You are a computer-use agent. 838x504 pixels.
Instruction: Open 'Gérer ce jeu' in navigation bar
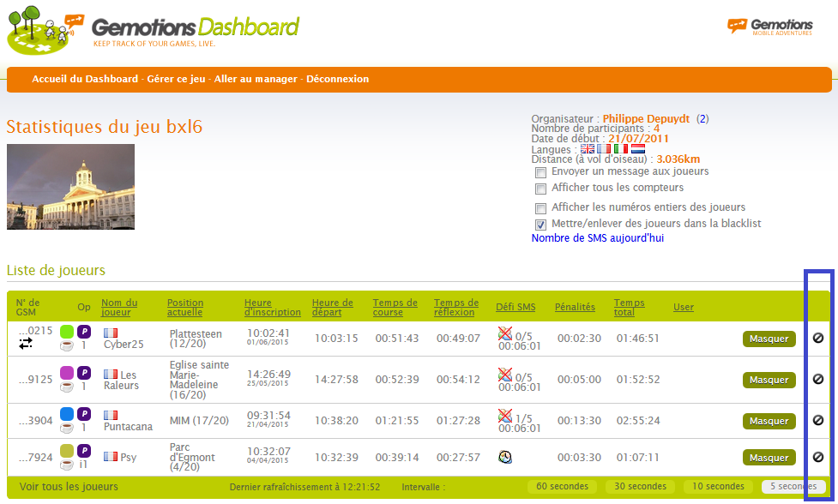[x=176, y=79]
